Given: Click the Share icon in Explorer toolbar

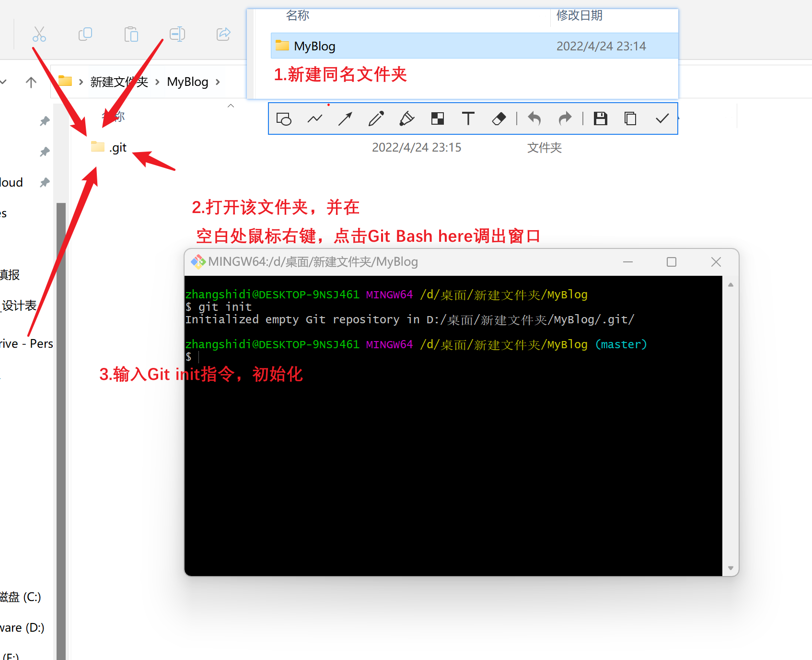Looking at the screenshot, I should 223,34.
